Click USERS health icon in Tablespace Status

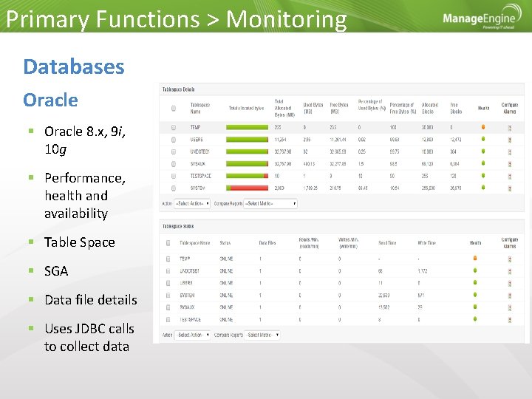(475, 282)
